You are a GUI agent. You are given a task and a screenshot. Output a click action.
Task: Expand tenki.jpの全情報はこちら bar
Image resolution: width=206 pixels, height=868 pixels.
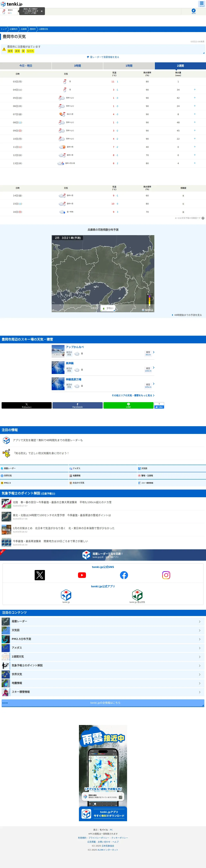coord(103,703)
